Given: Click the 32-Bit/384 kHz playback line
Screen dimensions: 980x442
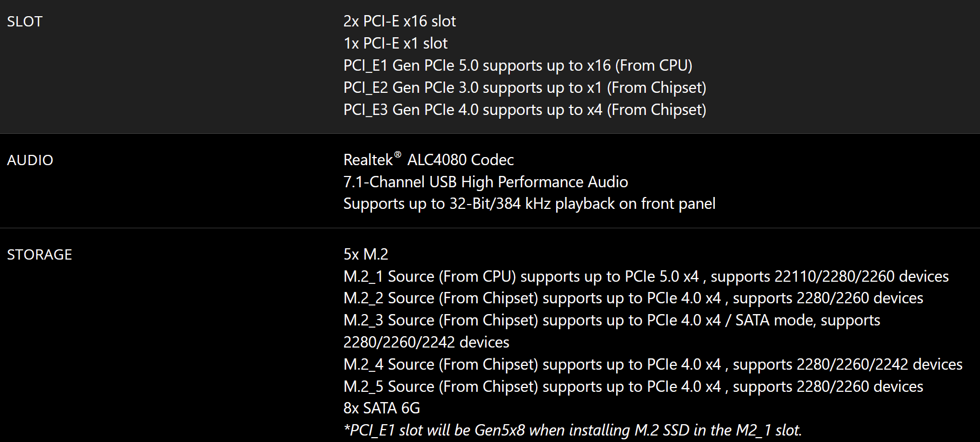Looking at the screenshot, I should click(529, 204).
